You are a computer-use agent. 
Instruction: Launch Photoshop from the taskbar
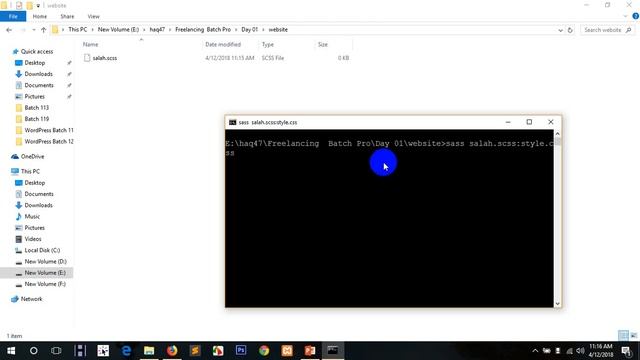pos(241,351)
